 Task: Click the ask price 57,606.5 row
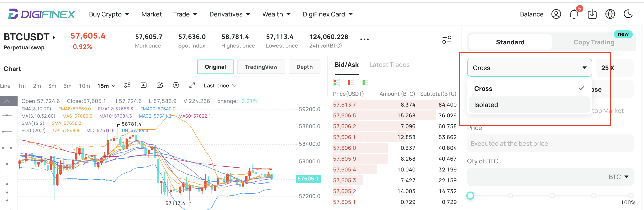click(394, 115)
